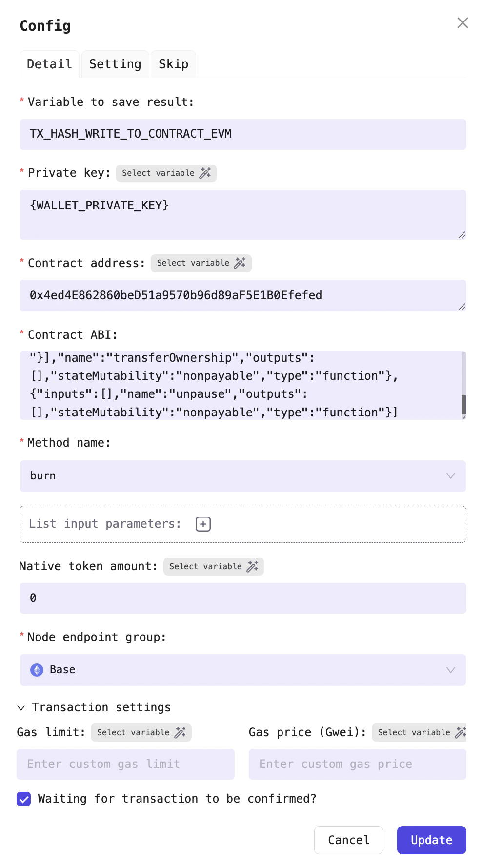Screen dimensions: 483x868
Task: Click the Update button
Action: (x=431, y=840)
